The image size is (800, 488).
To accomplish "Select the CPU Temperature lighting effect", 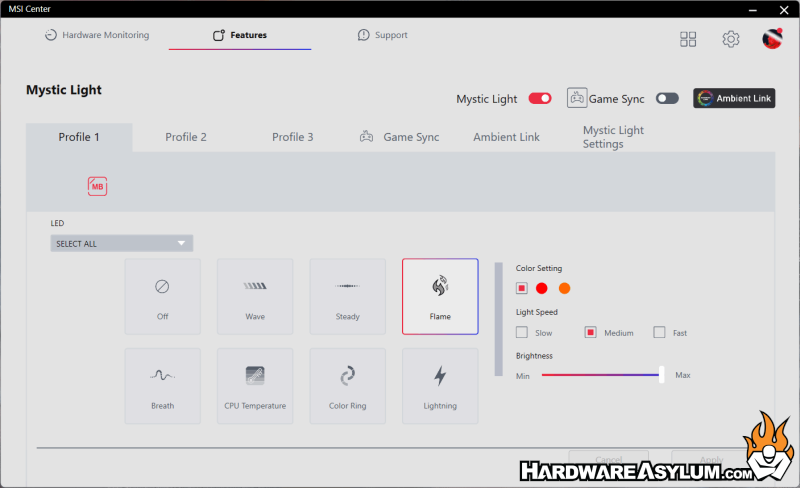I will (x=255, y=386).
